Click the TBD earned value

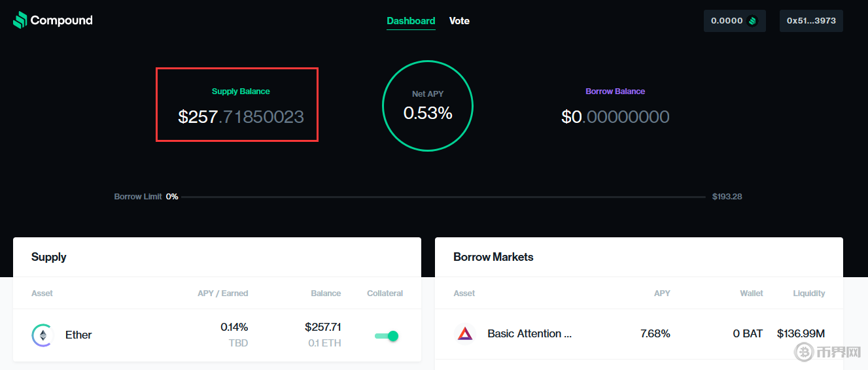point(239,343)
